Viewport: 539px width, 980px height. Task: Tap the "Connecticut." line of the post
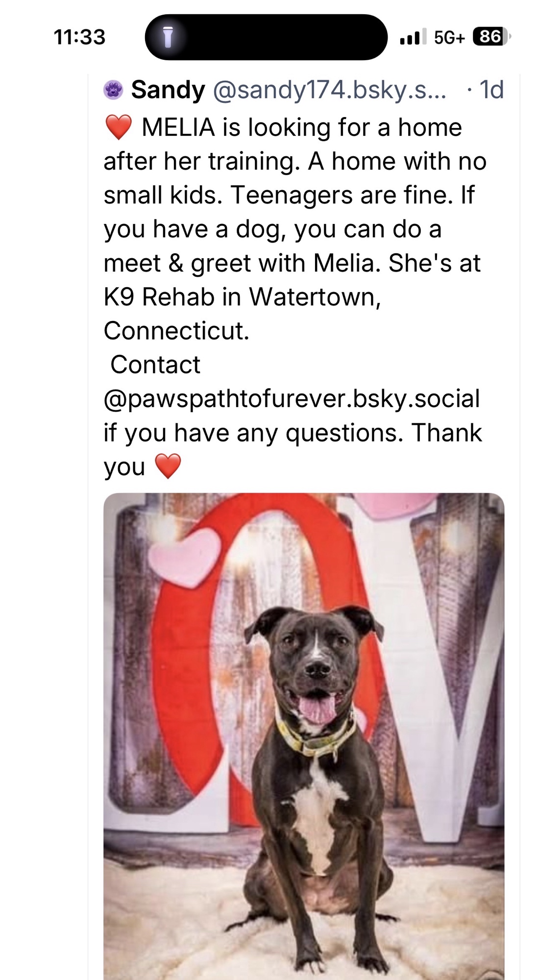176,331
